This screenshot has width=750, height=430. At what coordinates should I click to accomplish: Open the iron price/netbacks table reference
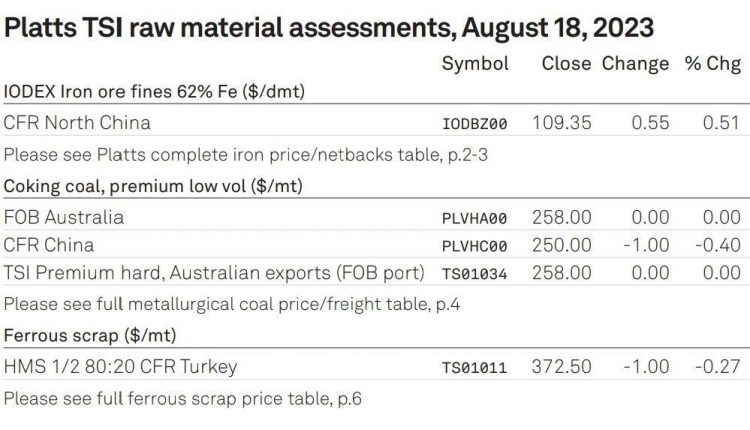(x=246, y=155)
